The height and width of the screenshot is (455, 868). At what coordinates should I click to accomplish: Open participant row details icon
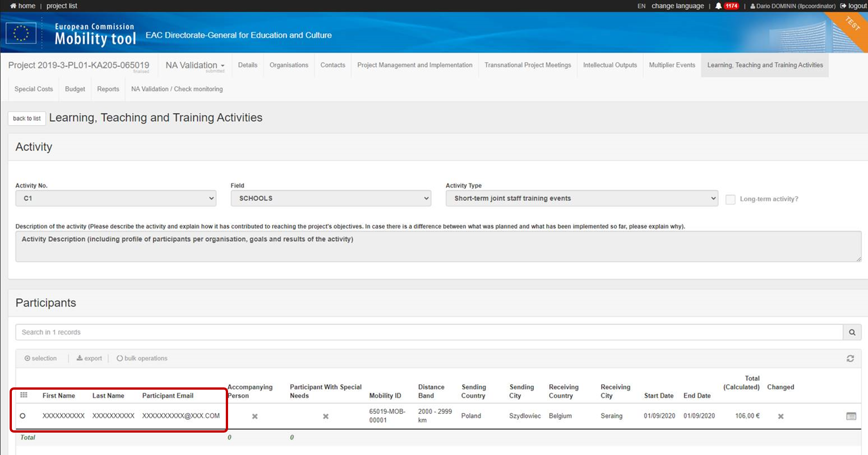pos(851,416)
